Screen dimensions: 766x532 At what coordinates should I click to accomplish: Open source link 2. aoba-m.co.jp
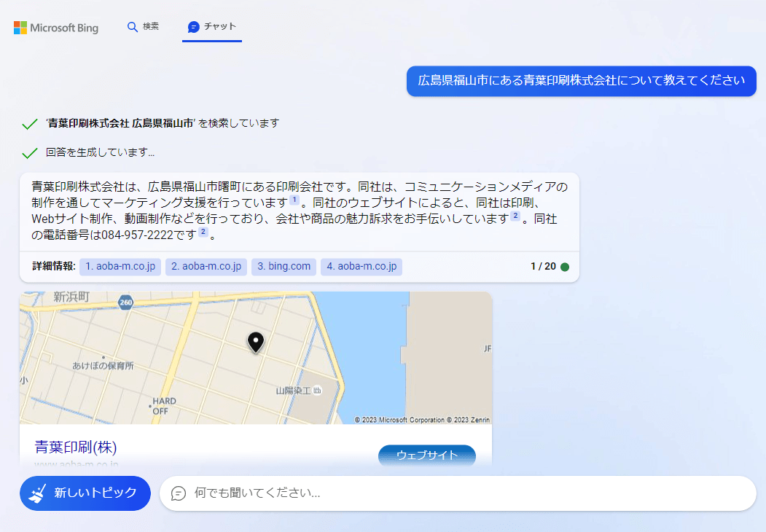206,267
